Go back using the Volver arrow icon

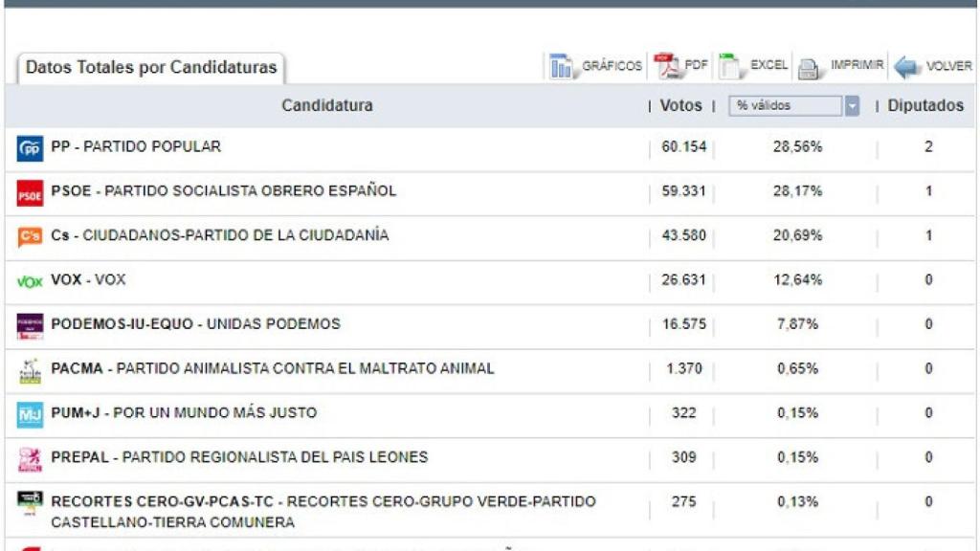point(907,67)
